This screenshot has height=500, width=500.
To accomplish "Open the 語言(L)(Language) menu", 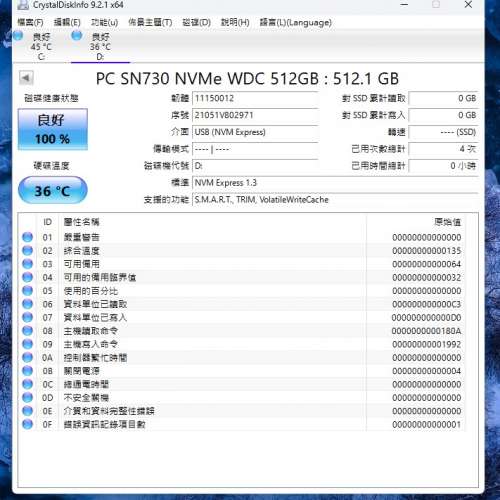I will click(295, 23).
